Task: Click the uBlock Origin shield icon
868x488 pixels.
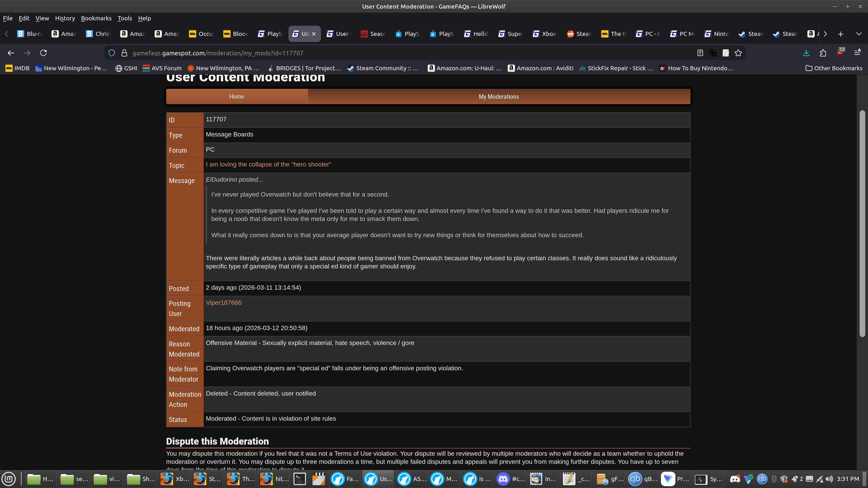Action: (840, 53)
